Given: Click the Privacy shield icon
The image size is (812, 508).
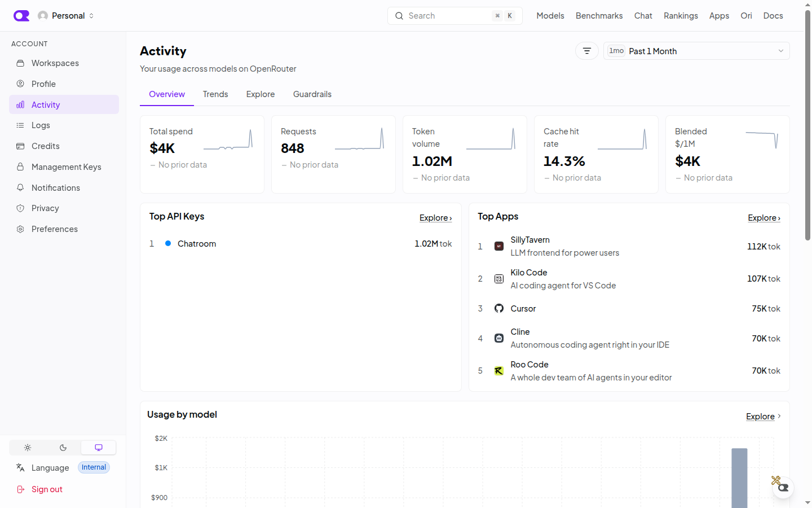Looking at the screenshot, I should [x=20, y=208].
